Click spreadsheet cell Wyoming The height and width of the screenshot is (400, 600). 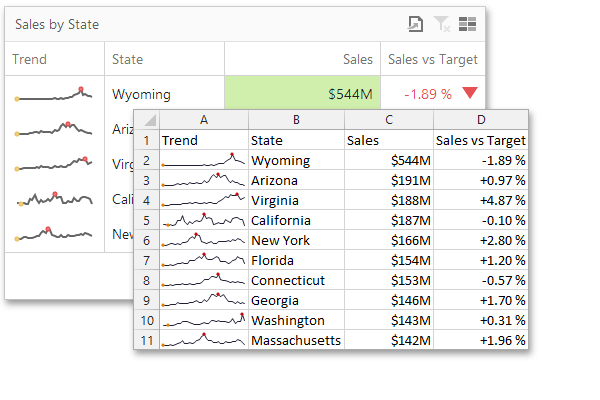coord(296,160)
